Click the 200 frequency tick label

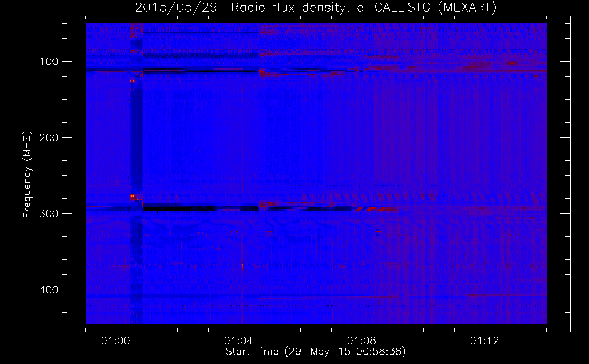(x=49, y=138)
